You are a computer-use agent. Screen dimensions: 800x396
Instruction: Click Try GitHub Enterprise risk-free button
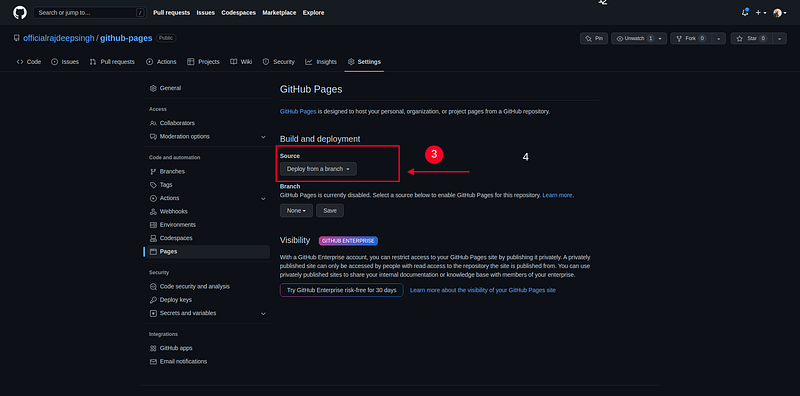341,290
